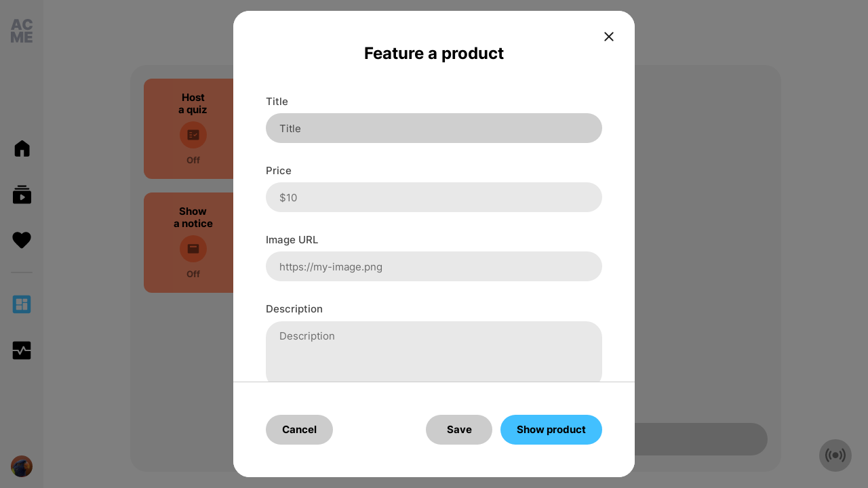This screenshot has height=488, width=868.
Task: Click the user avatar in the sidebar
Action: click(22, 466)
